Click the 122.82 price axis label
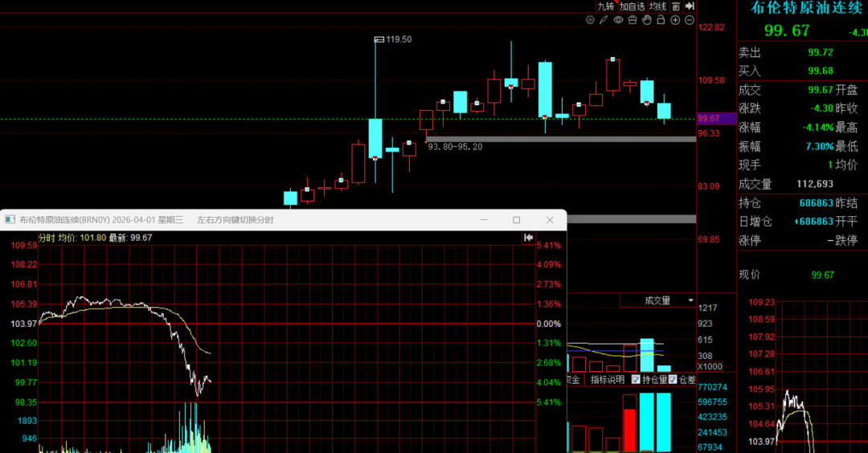 (711, 27)
